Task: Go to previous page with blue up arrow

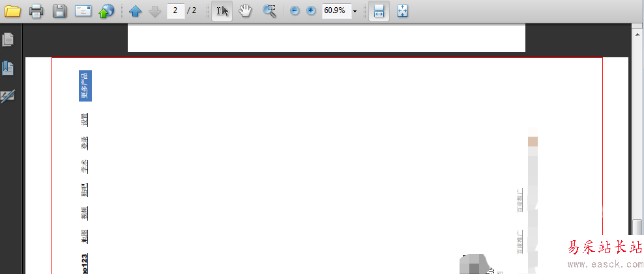Action: 135,11
